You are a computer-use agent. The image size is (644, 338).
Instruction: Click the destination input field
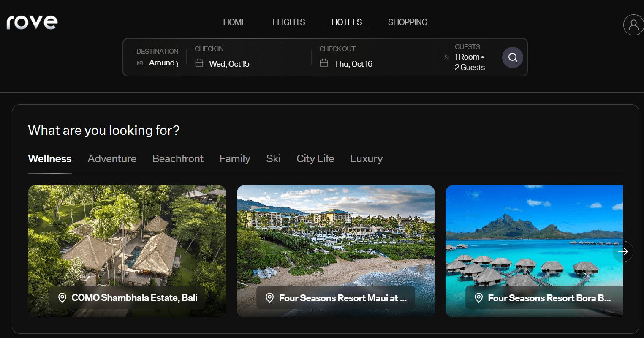(x=163, y=63)
